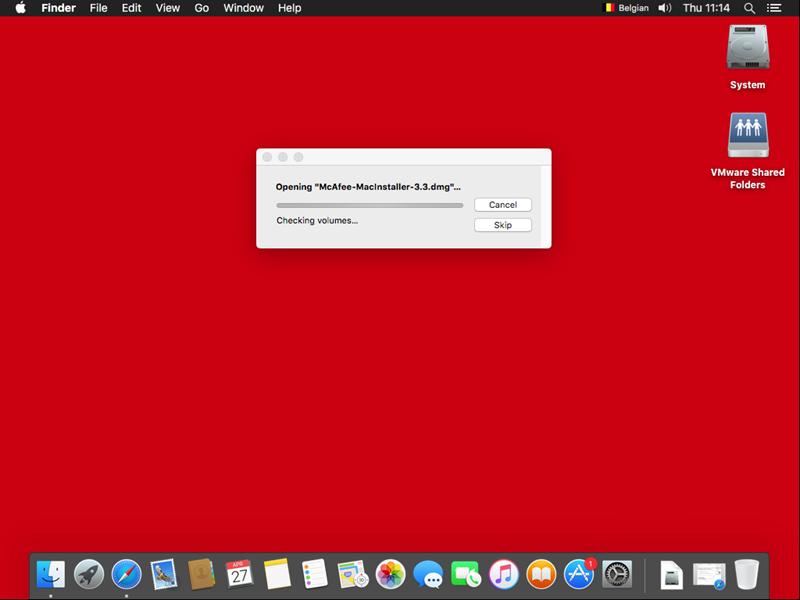800x600 pixels.
Task: Open the Help menu
Action: click(289, 8)
